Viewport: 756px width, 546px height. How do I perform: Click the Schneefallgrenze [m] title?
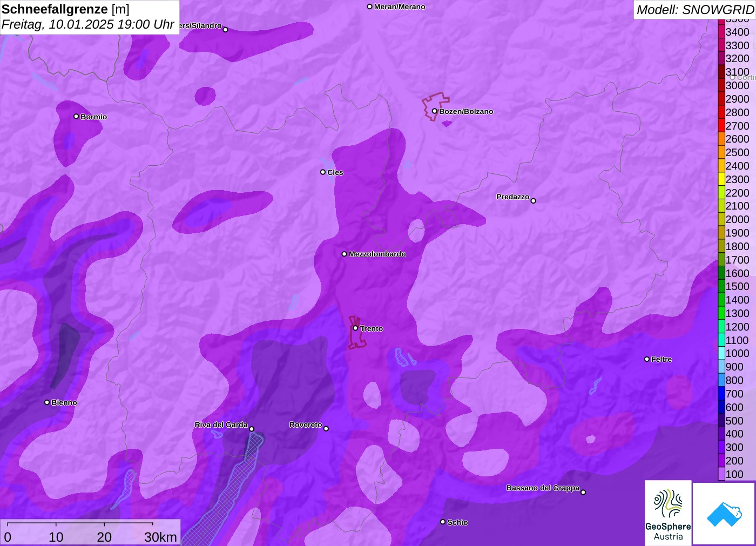65,9
